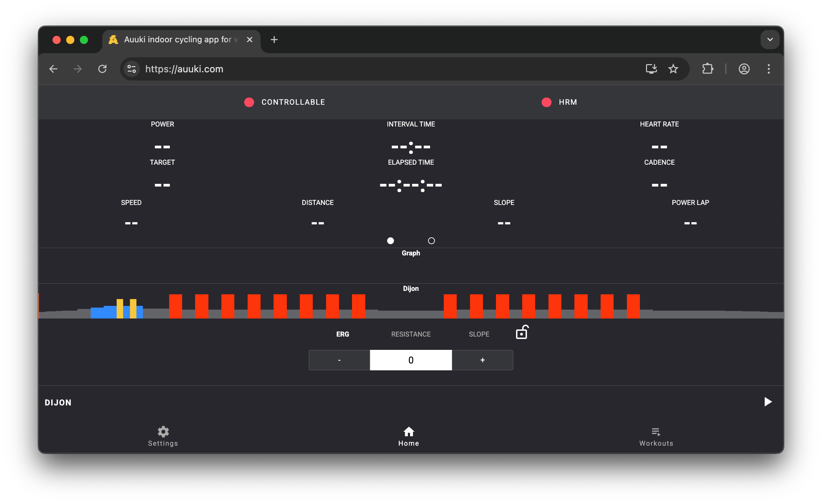The height and width of the screenshot is (504, 822).
Task: Connect the HRM device indicator
Action: point(547,102)
